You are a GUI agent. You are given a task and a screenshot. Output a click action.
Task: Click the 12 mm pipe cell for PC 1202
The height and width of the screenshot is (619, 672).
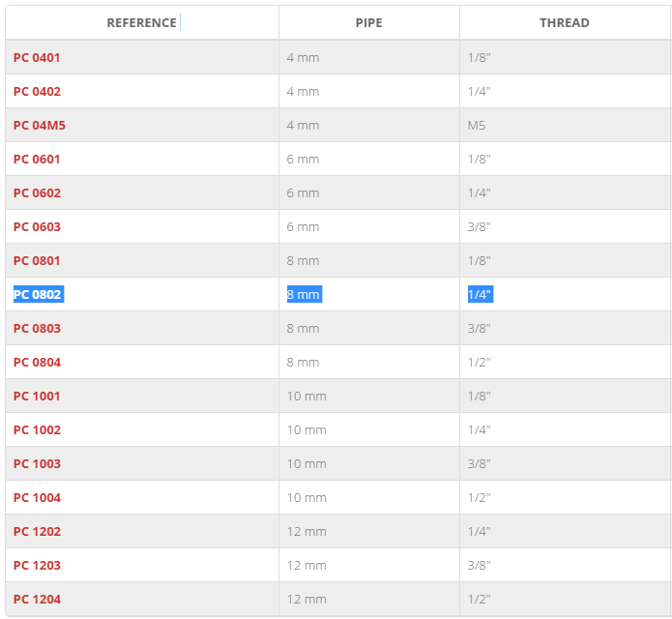[307, 532]
